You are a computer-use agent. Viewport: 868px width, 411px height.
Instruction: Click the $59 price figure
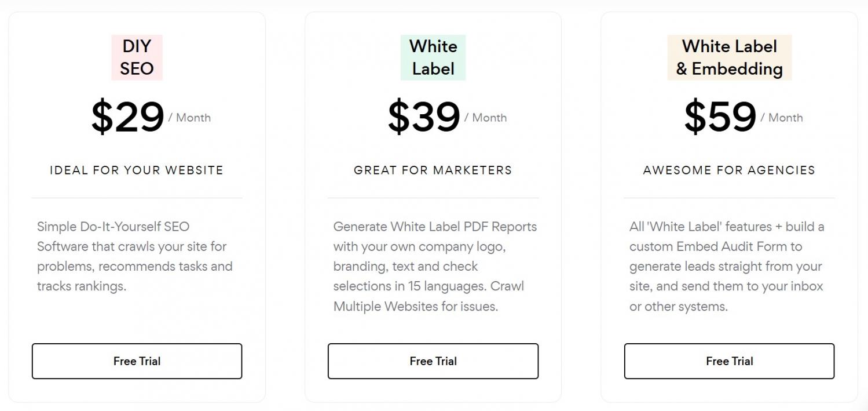[720, 117]
